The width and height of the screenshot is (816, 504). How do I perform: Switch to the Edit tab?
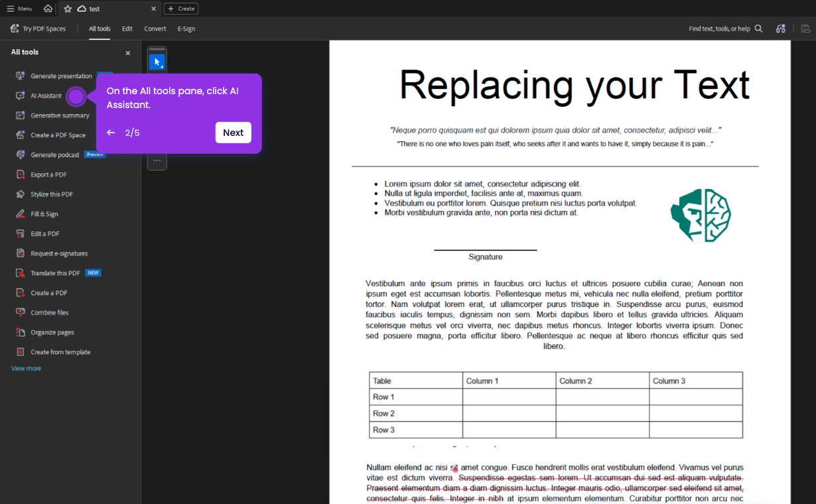[127, 29]
